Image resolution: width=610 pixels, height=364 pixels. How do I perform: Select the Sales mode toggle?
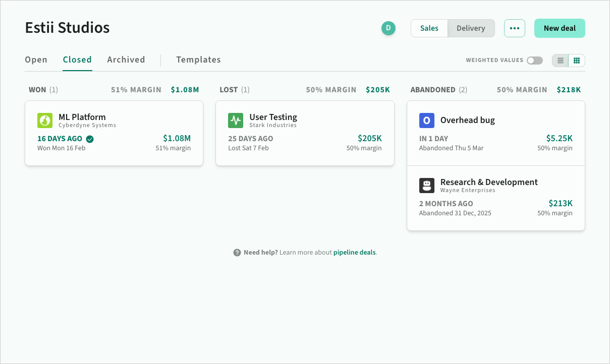[429, 28]
